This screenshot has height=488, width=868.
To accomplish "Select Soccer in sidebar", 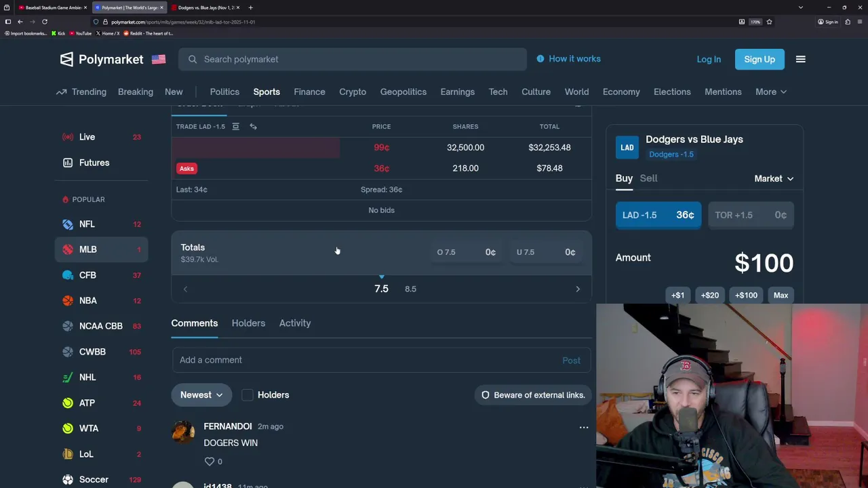I will pyautogui.click(x=101, y=480).
